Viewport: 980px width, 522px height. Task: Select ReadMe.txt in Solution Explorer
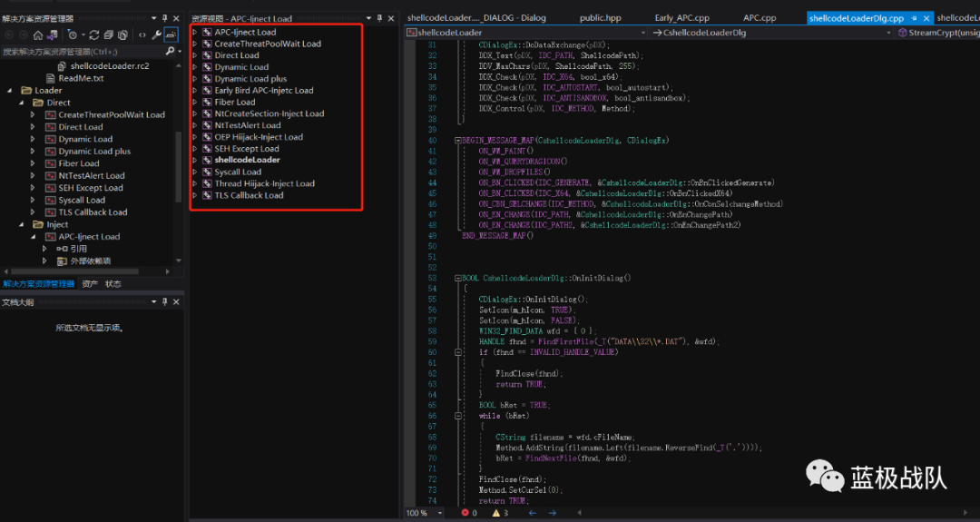click(81, 78)
